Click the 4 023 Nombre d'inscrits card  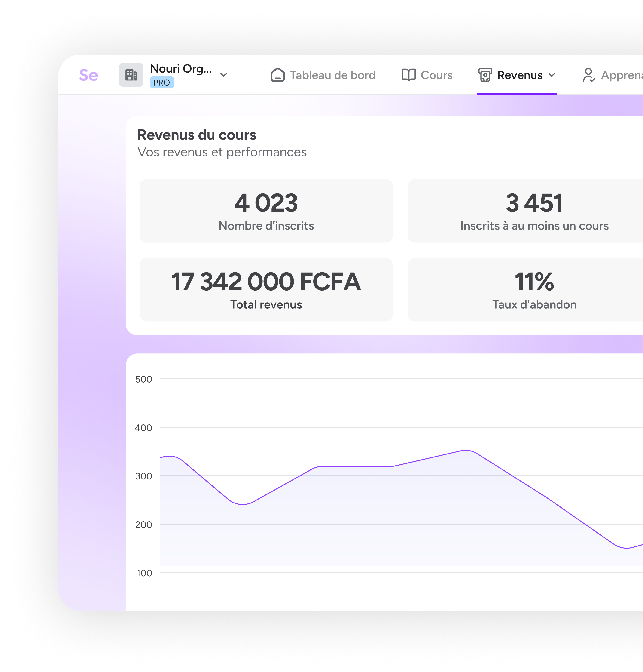(x=266, y=211)
